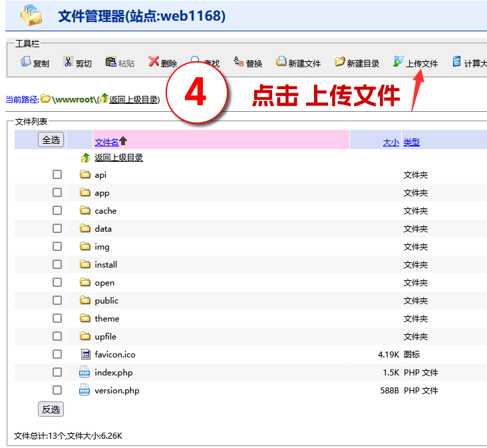
Task: Check the box for the api folder
Action: pos(57,174)
